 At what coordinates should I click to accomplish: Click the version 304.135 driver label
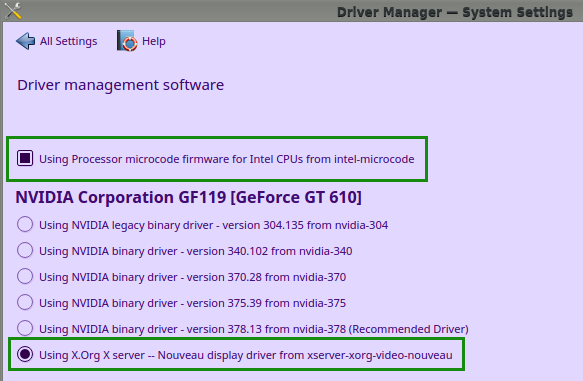pos(213,225)
